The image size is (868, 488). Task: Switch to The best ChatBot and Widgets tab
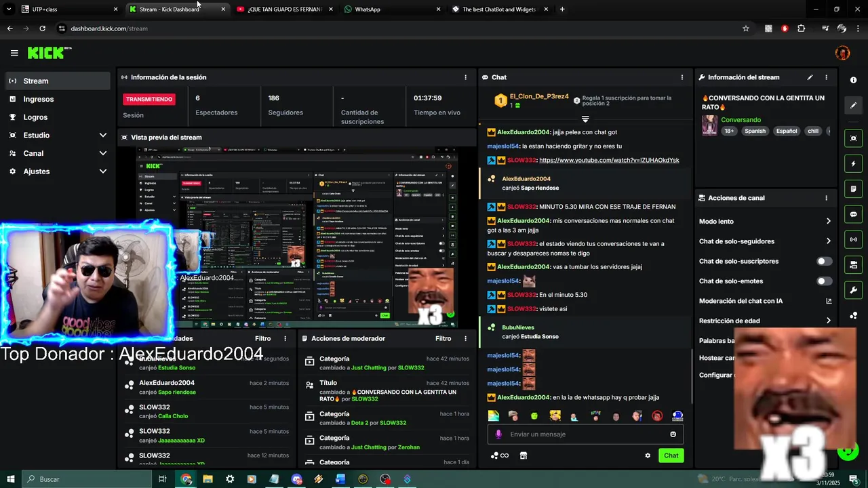coord(499,9)
